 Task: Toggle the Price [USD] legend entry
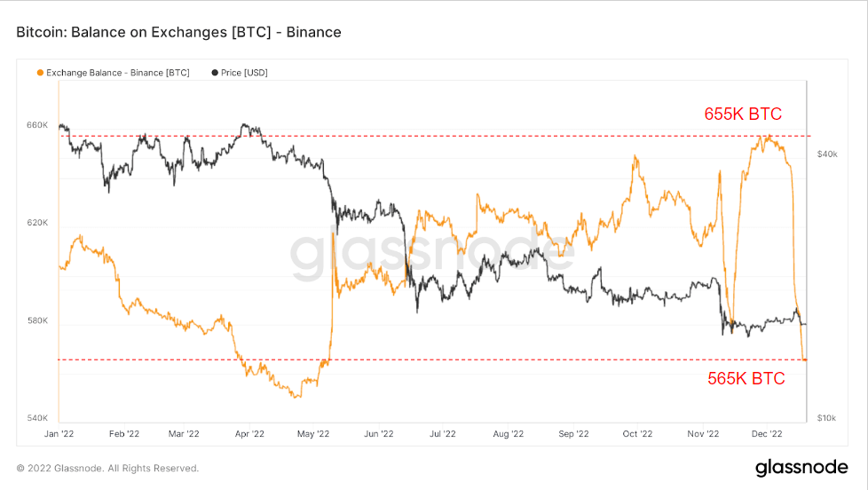(240, 73)
